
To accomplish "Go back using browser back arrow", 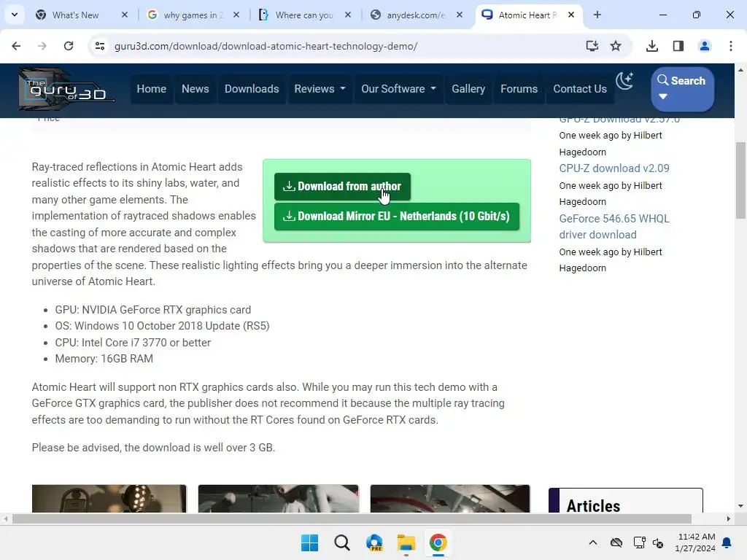I will click(16, 46).
